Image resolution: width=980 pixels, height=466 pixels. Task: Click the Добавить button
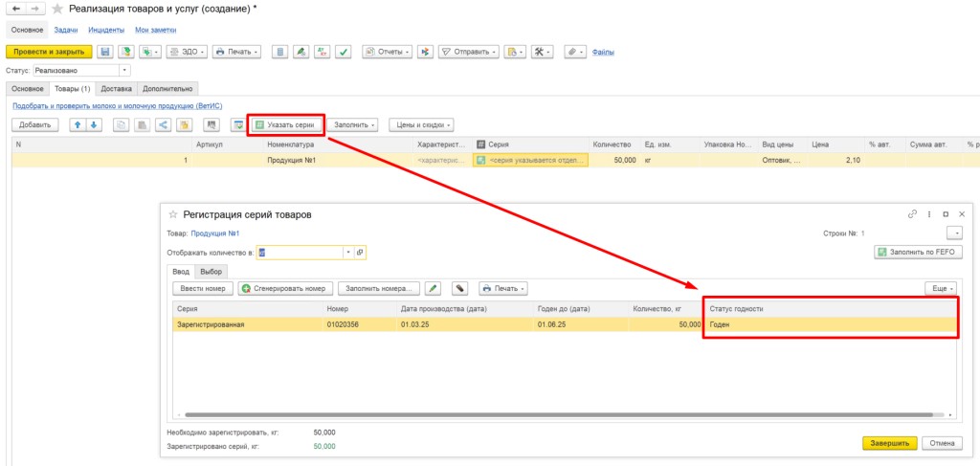point(35,125)
